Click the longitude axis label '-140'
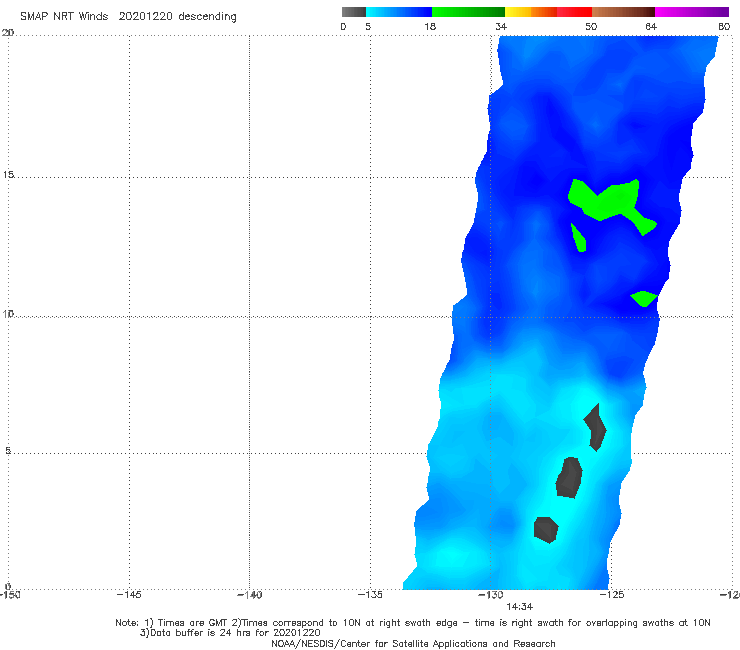The image size is (740, 650). coord(249,595)
